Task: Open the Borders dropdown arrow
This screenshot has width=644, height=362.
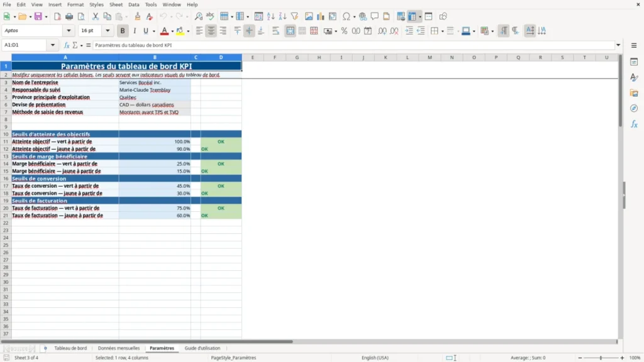Action: 442,31
